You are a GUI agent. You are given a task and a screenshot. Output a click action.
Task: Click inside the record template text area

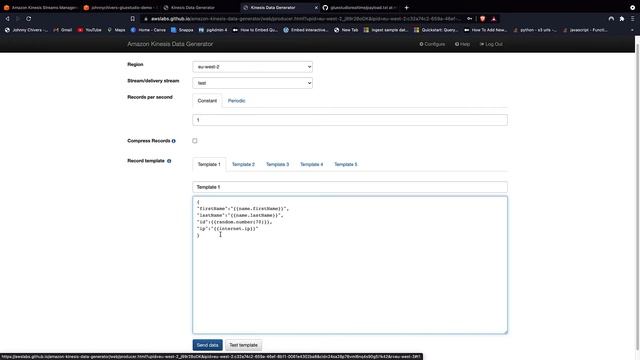click(350, 265)
